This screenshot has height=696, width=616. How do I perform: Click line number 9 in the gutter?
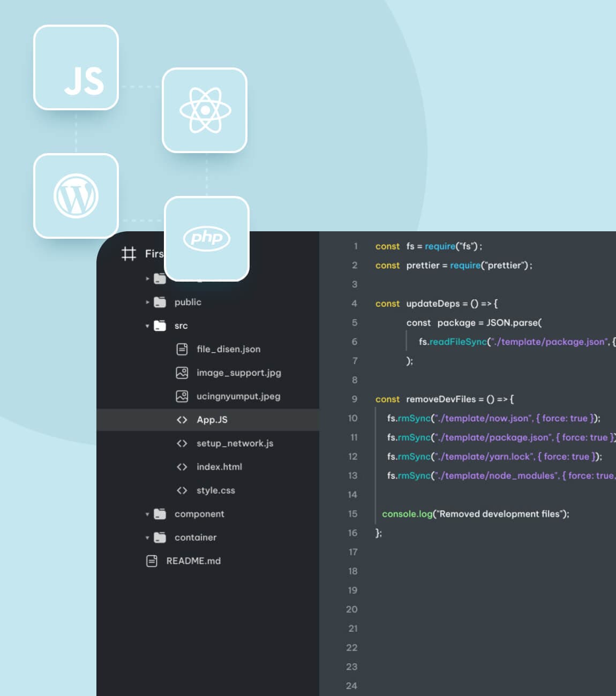tap(355, 399)
